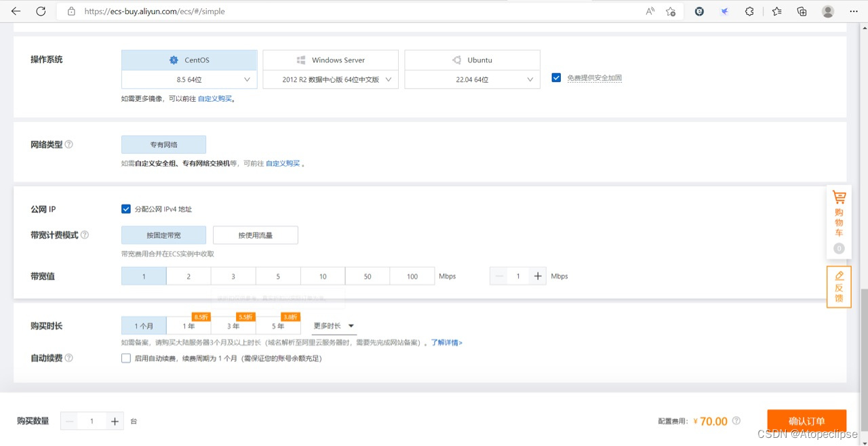Select 2 Mbps bandwidth option
Viewport: 868px width, 446px height.
point(189,276)
